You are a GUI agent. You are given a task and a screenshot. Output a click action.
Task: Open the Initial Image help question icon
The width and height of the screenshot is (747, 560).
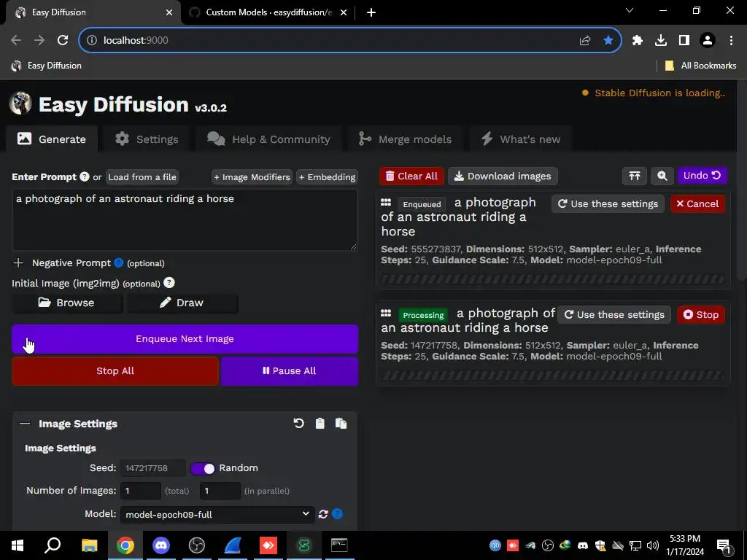[x=169, y=283]
